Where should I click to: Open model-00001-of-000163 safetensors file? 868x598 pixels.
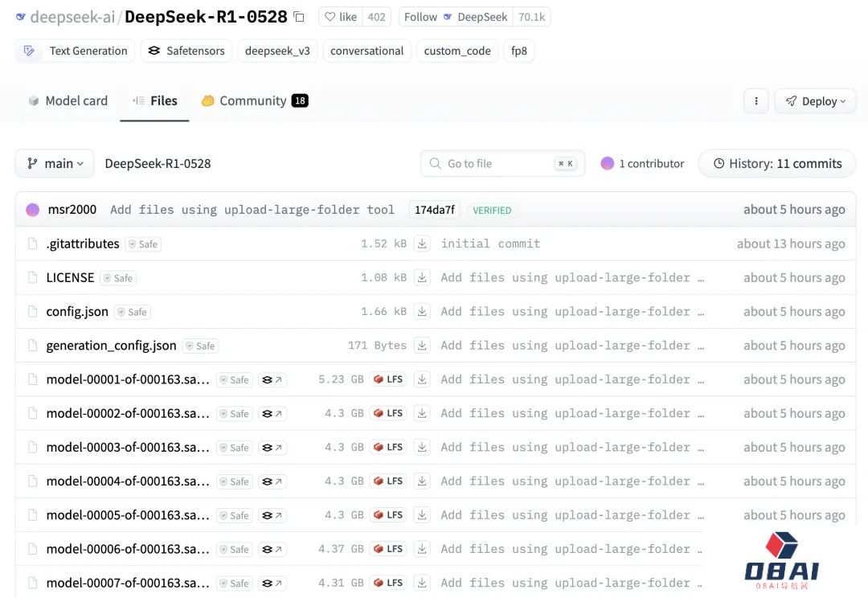[x=128, y=379]
